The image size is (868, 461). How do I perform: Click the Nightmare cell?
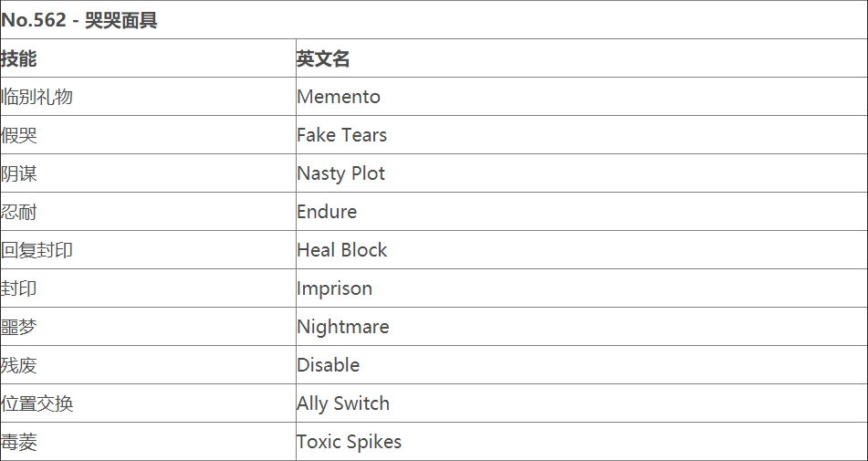point(342,327)
